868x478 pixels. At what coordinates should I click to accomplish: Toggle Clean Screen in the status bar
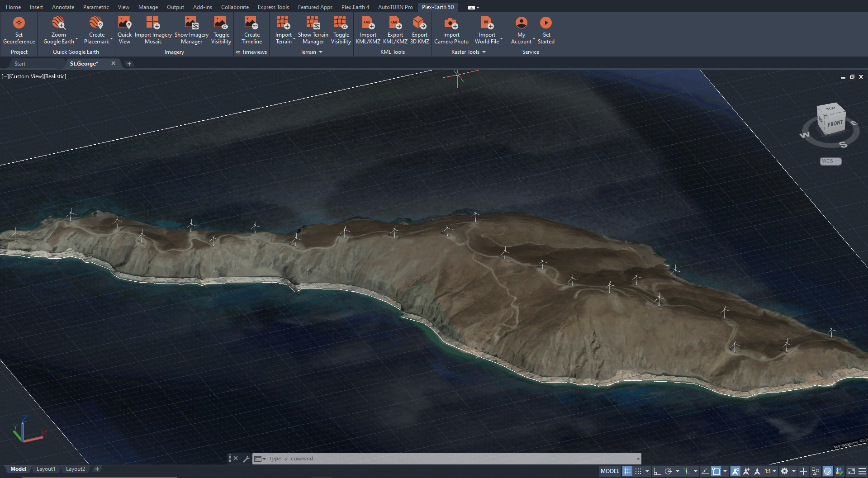(x=851, y=471)
